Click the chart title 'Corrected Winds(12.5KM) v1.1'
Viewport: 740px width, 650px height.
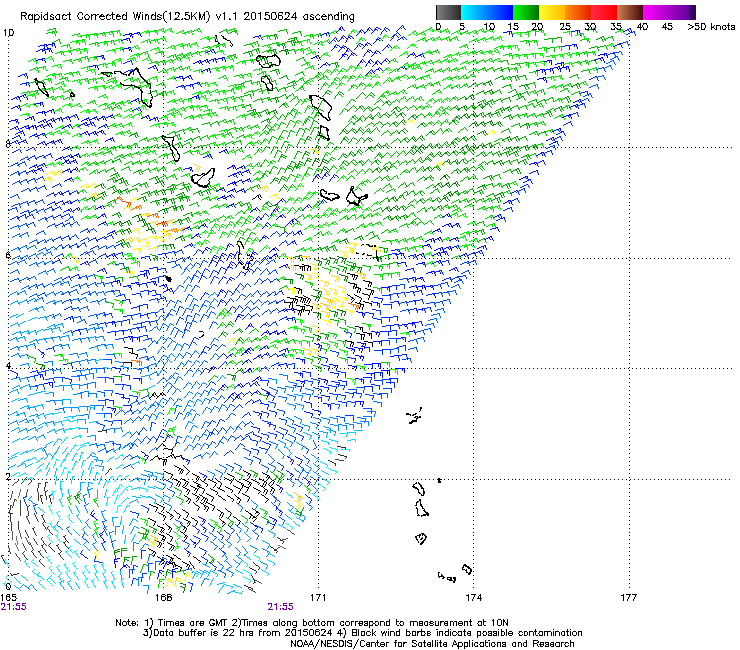[157, 17]
